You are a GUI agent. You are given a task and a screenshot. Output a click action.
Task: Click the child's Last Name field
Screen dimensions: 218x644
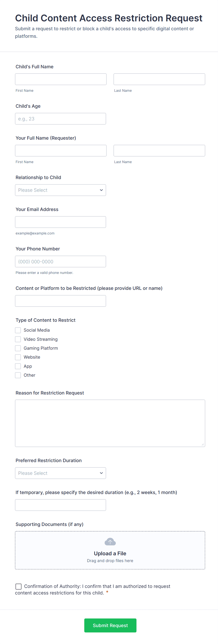coord(159,79)
